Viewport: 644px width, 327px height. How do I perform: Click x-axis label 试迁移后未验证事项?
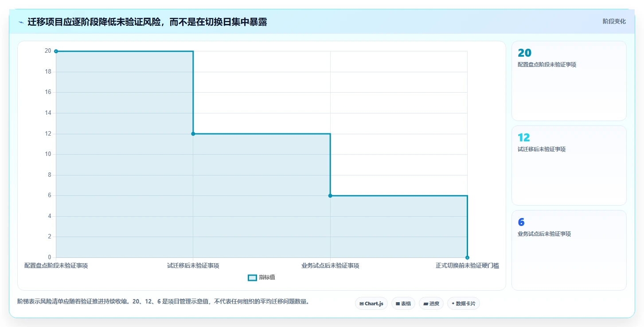(193, 266)
